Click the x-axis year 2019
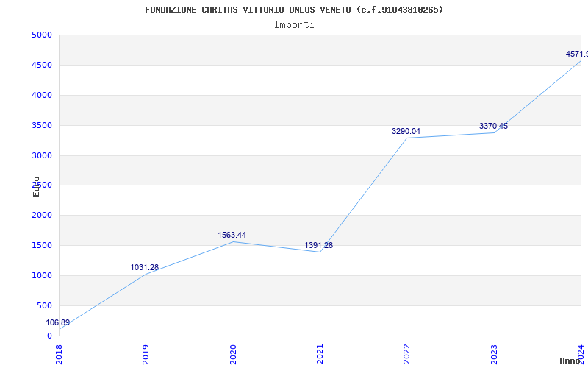The image size is (588, 368). [146, 354]
